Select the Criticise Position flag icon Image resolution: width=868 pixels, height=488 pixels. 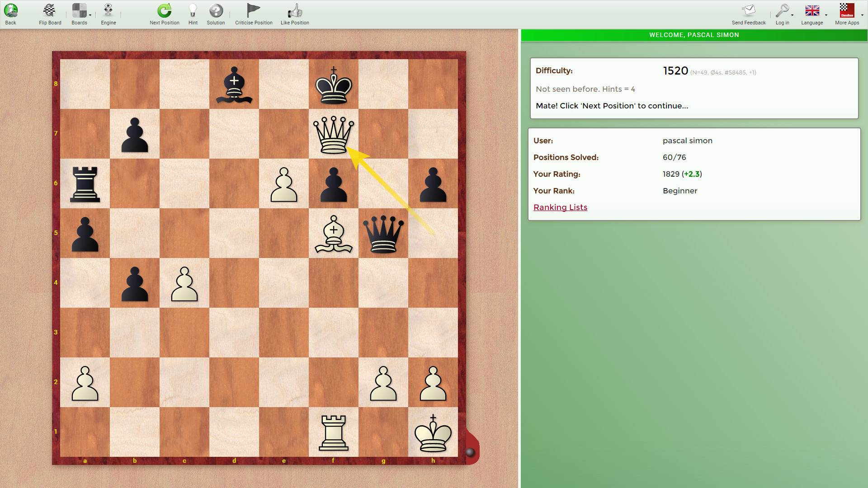(253, 10)
